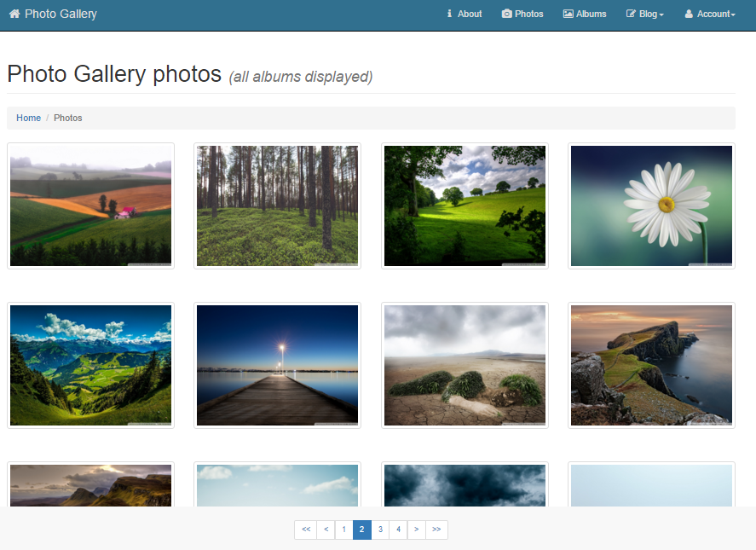Go to previous page using < button
The image size is (756, 550).
coord(326,530)
